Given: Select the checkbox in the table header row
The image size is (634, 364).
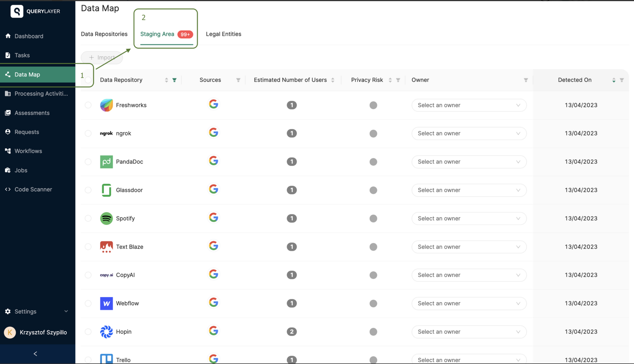Looking at the screenshot, I should 88,80.
